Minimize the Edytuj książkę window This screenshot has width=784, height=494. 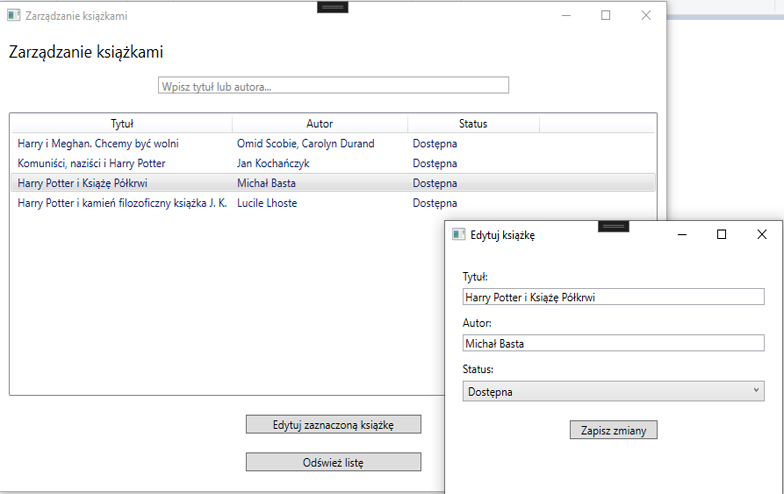(x=682, y=234)
